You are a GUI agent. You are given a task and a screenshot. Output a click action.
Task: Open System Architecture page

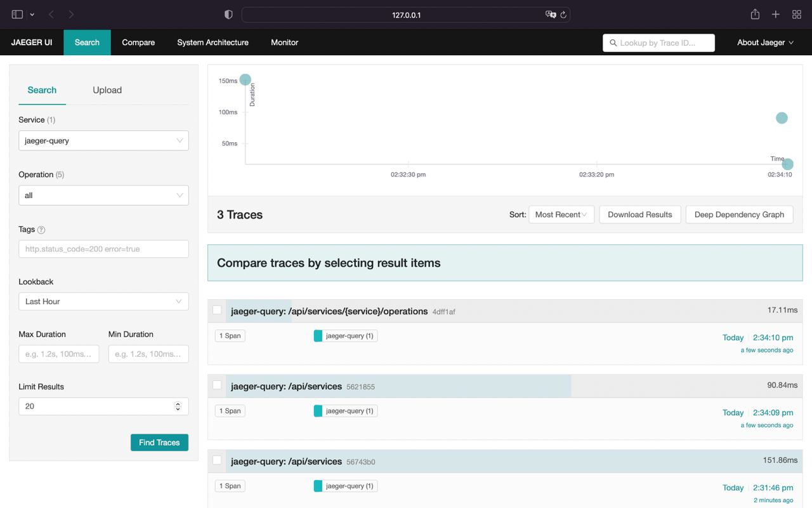coord(213,43)
